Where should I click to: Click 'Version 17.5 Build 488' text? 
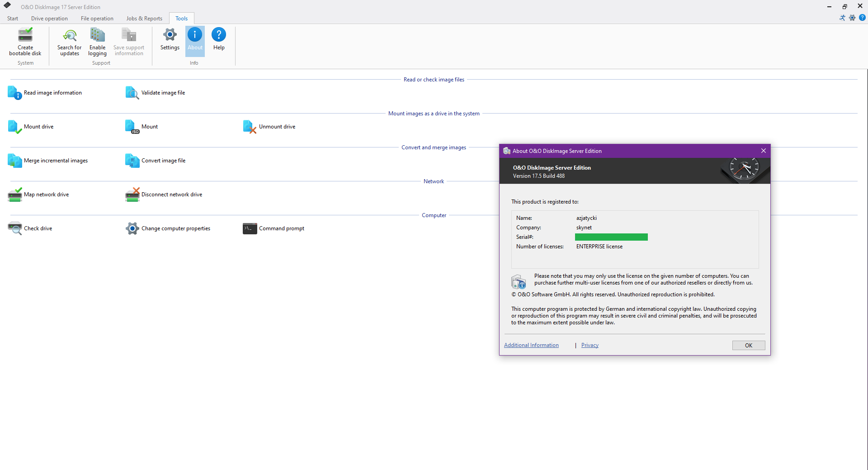[538, 176]
